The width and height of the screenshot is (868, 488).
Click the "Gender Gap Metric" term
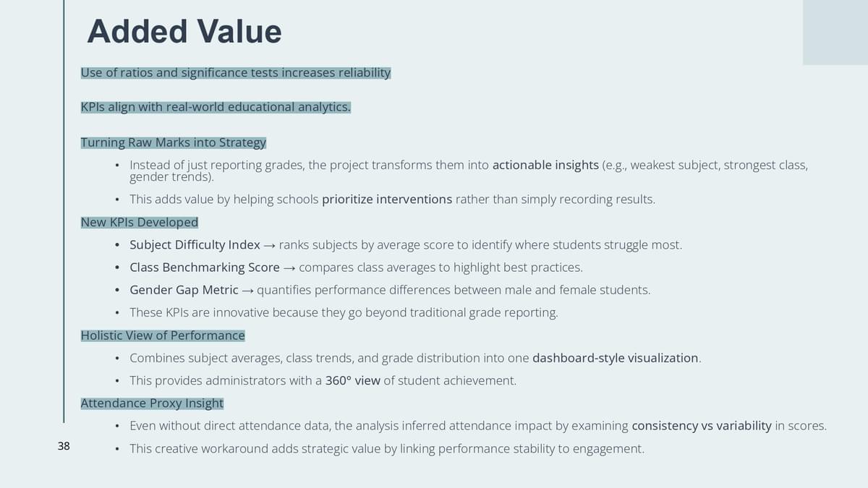tap(184, 290)
